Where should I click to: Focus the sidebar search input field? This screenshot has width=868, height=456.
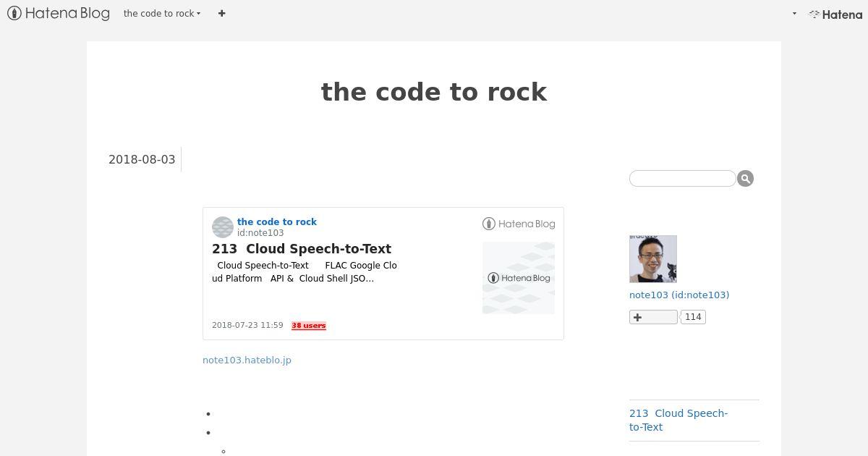682,178
